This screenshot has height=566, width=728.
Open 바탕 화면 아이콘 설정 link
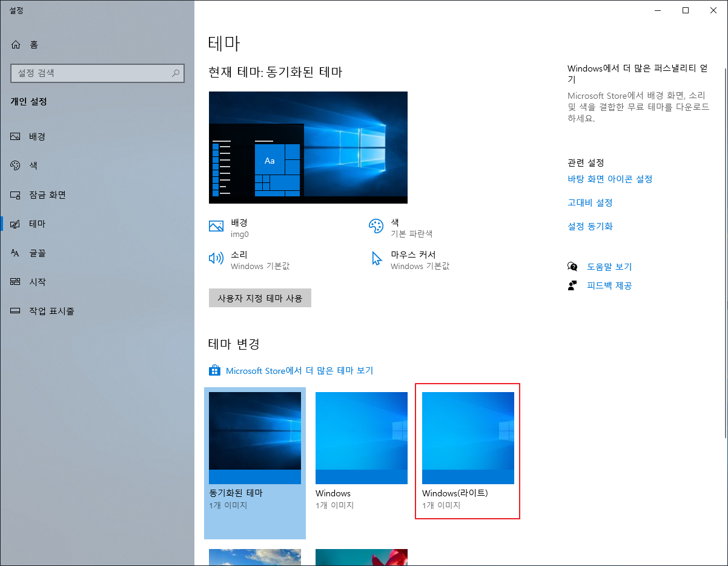click(610, 179)
